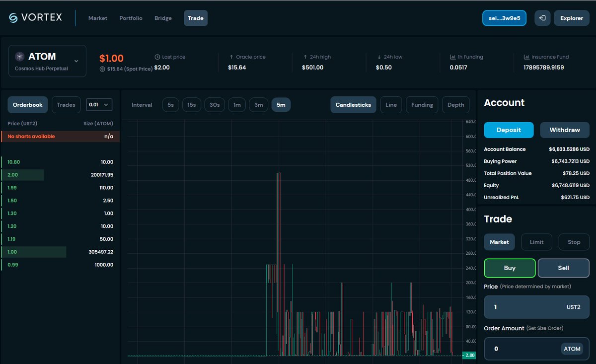Select the 3m interval

pyautogui.click(x=259, y=105)
